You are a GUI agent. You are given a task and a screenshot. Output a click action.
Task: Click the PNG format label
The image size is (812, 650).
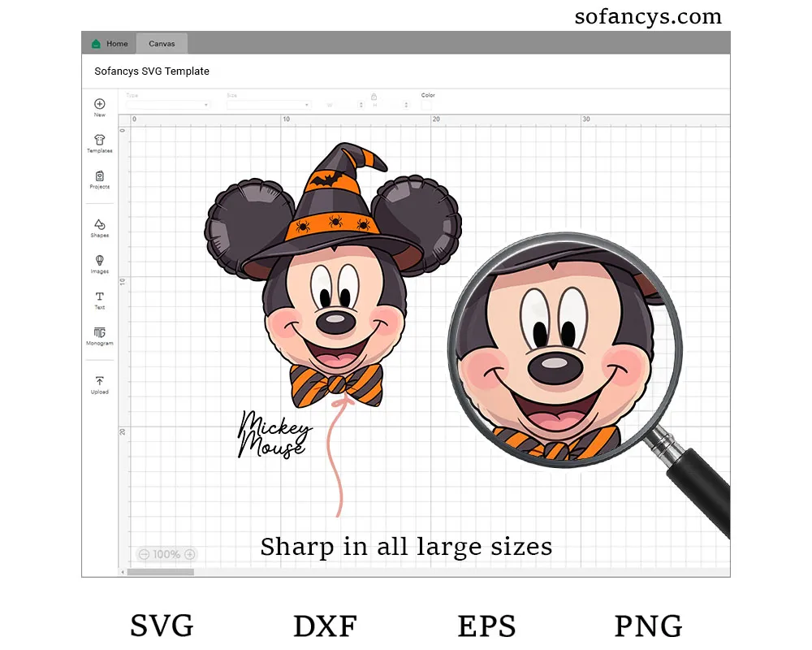[x=648, y=626]
